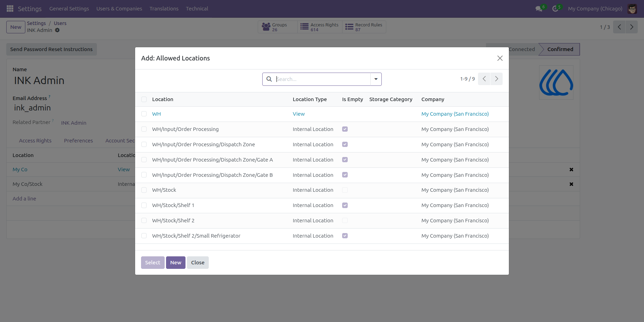Screen dimensions: 644x322
Task: Open the WH location link
Action: 157,114
